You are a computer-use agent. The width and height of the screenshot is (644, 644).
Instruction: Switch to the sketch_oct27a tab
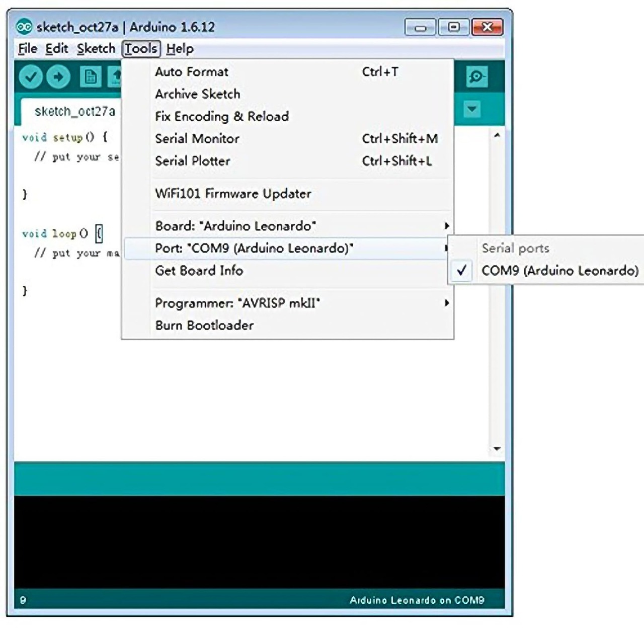click(x=74, y=111)
